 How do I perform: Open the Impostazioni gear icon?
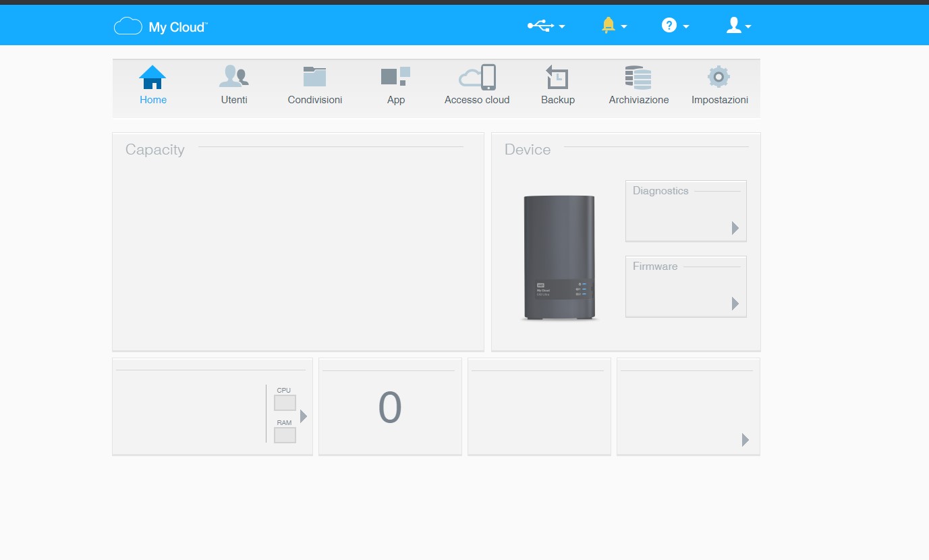pos(719,76)
